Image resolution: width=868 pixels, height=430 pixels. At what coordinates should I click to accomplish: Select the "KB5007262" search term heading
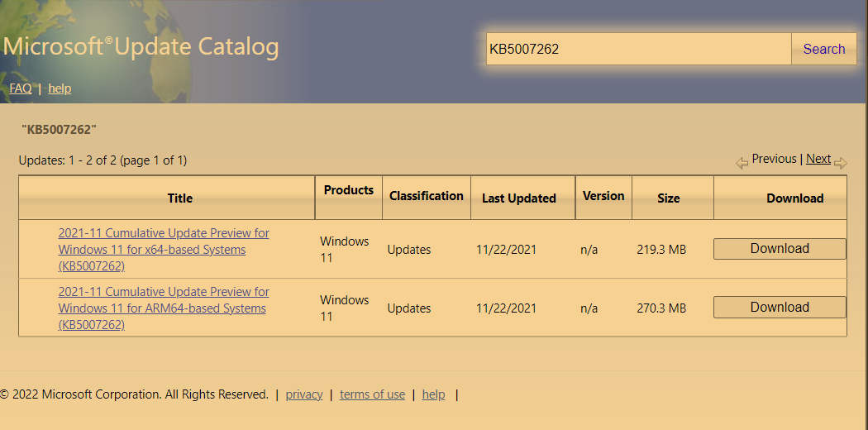[x=60, y=130]
